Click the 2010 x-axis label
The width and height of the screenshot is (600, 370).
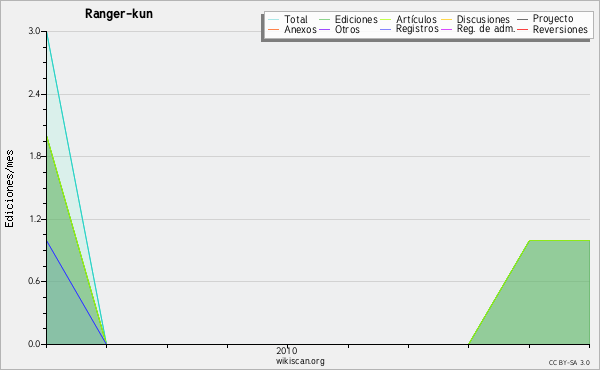point(287,351)
